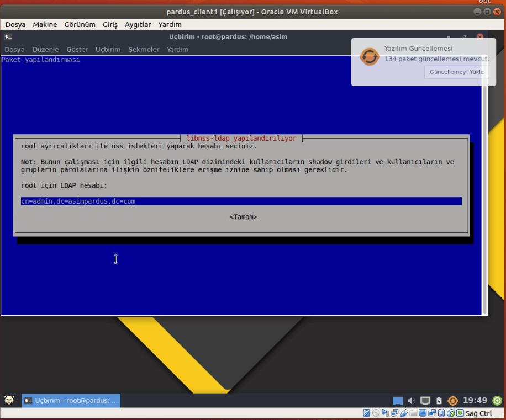
Task: Click the VirtualBox audio status icon
Action: coord(386,413)
